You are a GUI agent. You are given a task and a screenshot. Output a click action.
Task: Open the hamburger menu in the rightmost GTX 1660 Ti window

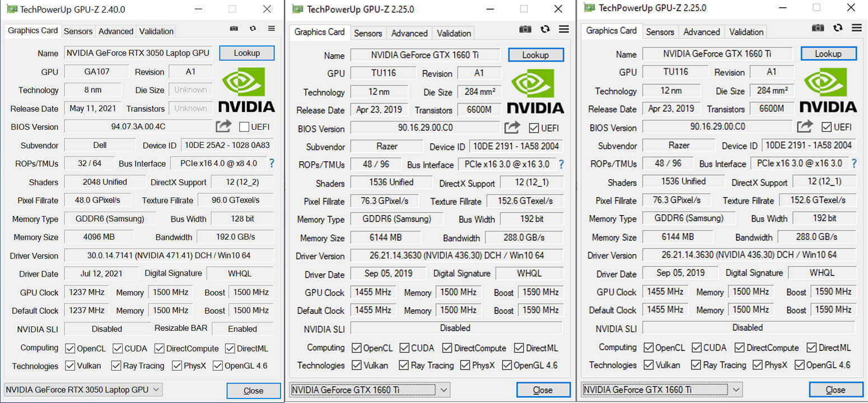click(x=856, y=28)
